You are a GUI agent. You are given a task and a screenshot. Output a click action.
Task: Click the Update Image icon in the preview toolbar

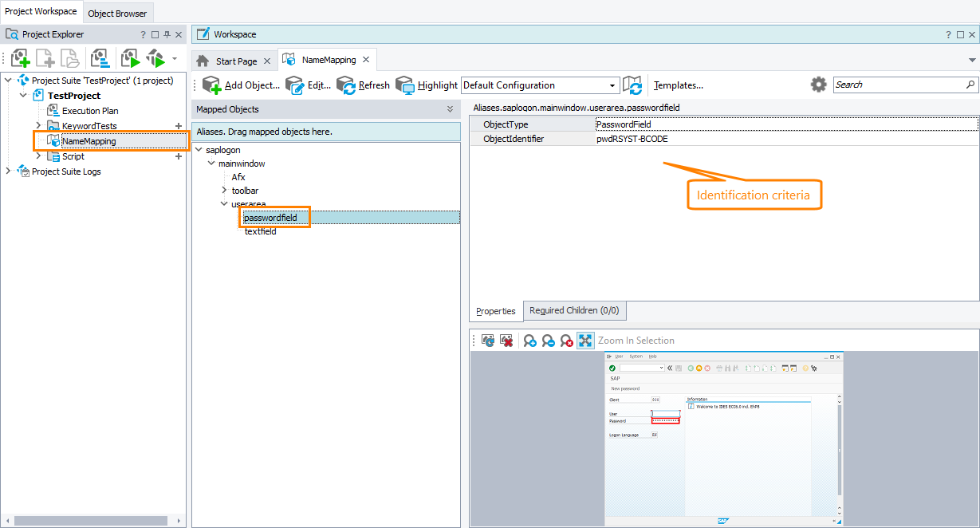point(487,340)
